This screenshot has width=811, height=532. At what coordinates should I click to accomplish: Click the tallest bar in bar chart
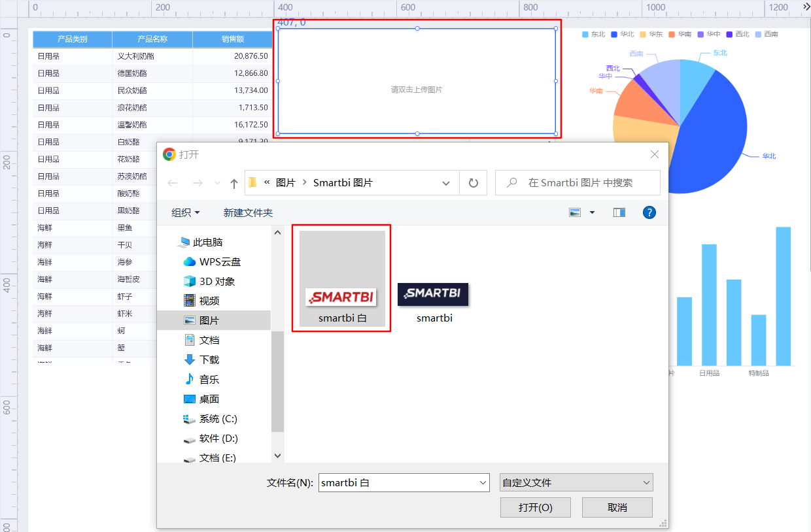pos(783,296)
